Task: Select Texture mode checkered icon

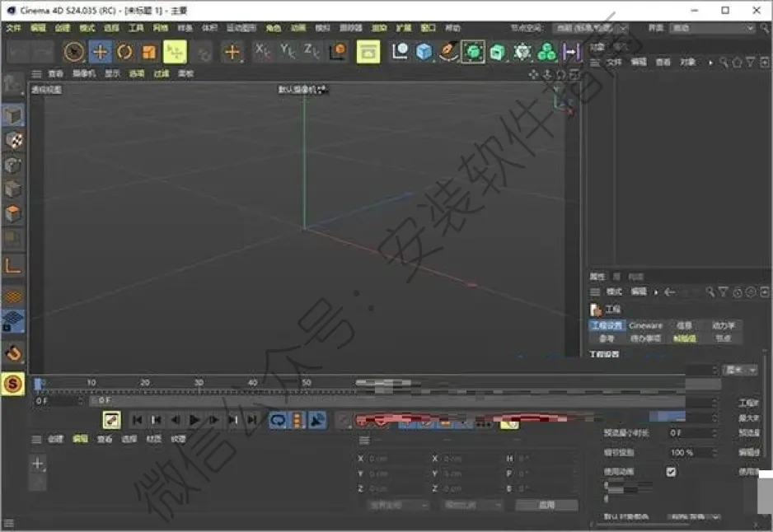Action: 13,140
